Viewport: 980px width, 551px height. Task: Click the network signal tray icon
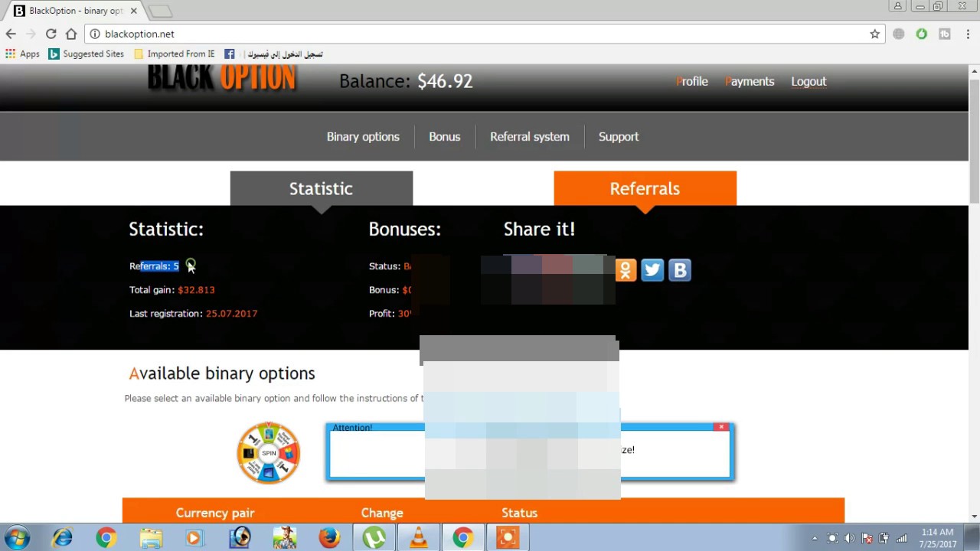click(901, 538)
